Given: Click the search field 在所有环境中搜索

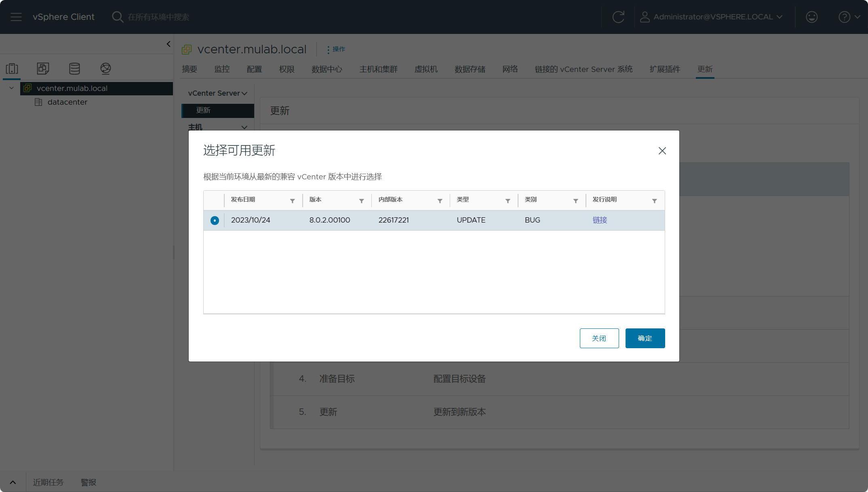Looking at the screenshot, I should 158,17.
